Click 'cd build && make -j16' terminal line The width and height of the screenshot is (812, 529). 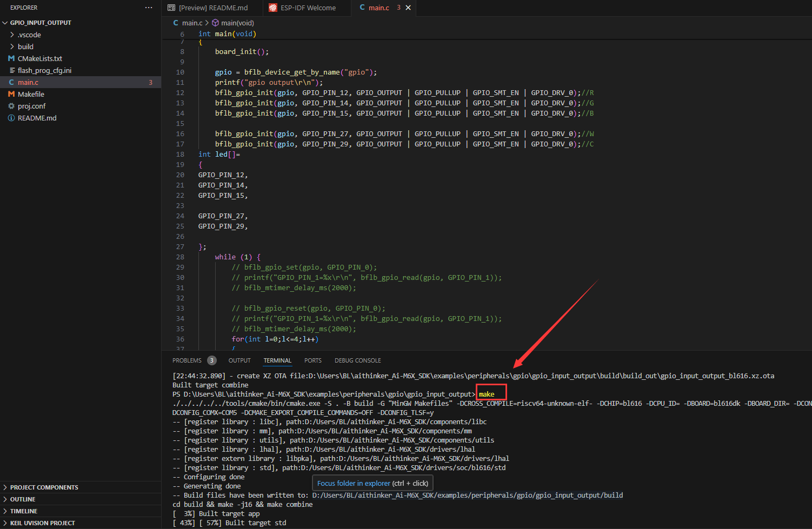coord(242,505)
